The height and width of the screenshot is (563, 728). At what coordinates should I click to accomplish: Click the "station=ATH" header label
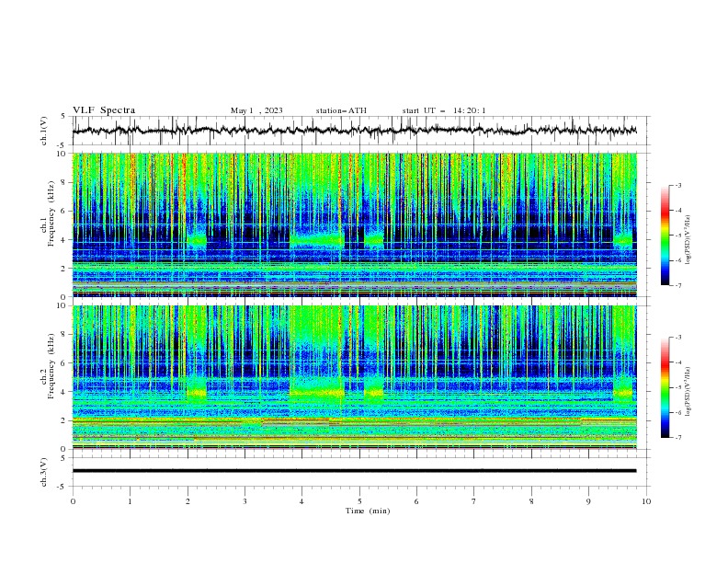tap(341, 110)
